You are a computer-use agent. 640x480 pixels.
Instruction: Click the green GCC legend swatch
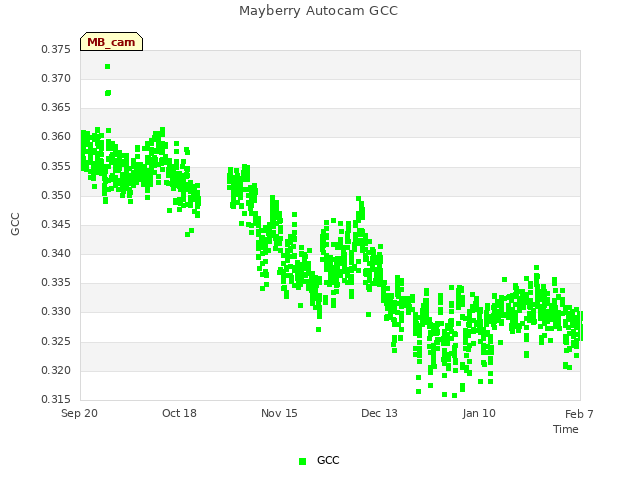[302, 461]
